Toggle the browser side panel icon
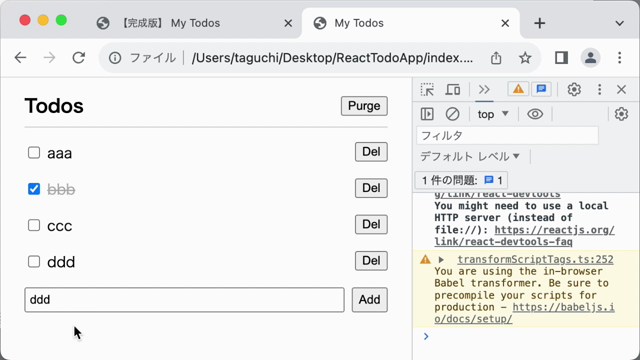This screenshot has width=640, height=360. point(561,58)
